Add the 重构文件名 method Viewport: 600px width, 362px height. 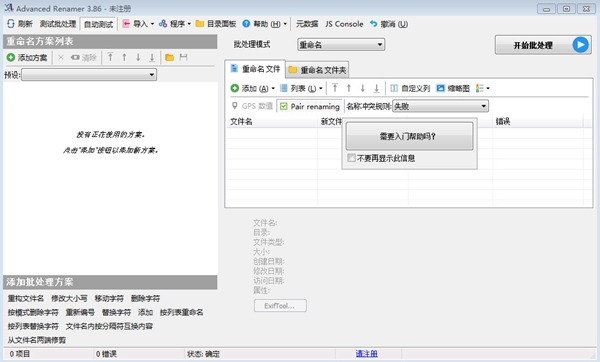point(26,298)
